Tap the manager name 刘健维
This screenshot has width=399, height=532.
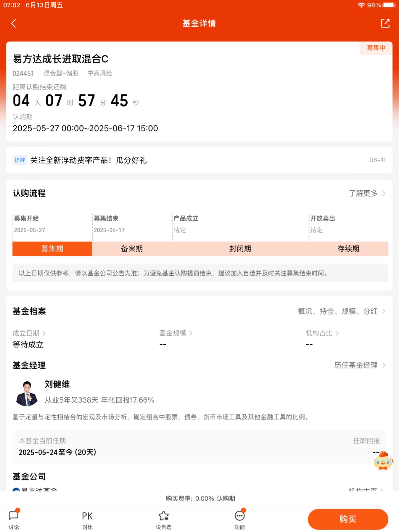click(x=57, y=384)
